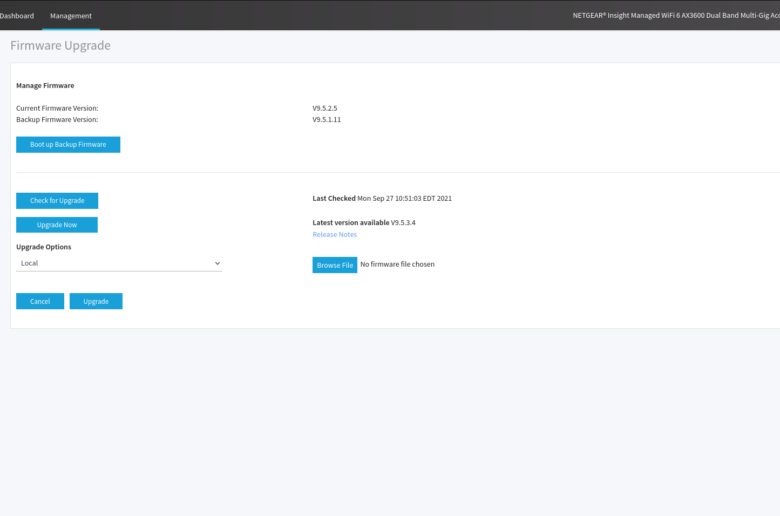Click the Upgrade Options label

(44, 247)
